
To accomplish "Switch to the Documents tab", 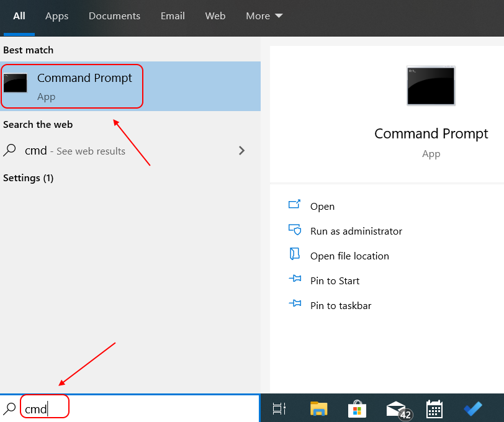I will click(x=114, y=16).
